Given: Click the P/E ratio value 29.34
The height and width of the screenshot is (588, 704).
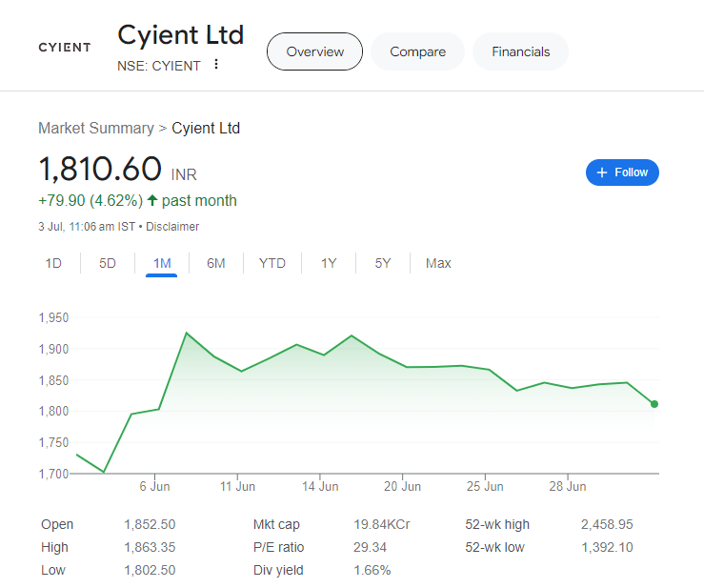Looking at the screenshot, I should (x=370, y=548).
